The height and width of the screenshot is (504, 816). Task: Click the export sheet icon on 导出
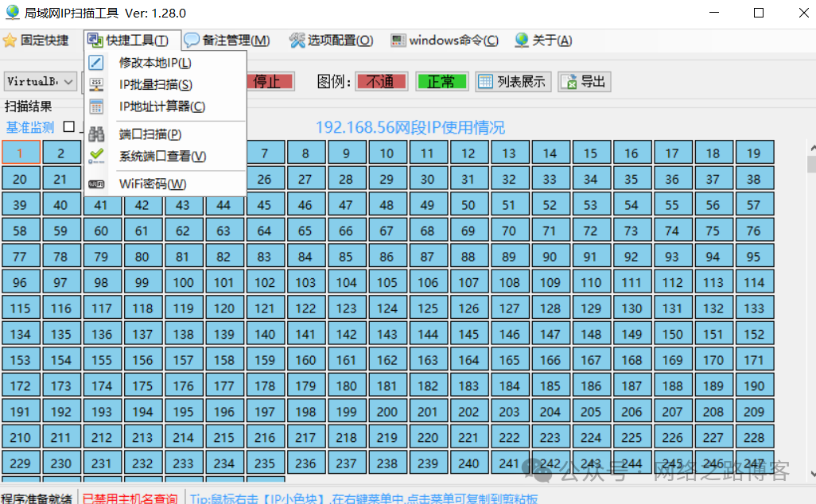coord(569,82)
